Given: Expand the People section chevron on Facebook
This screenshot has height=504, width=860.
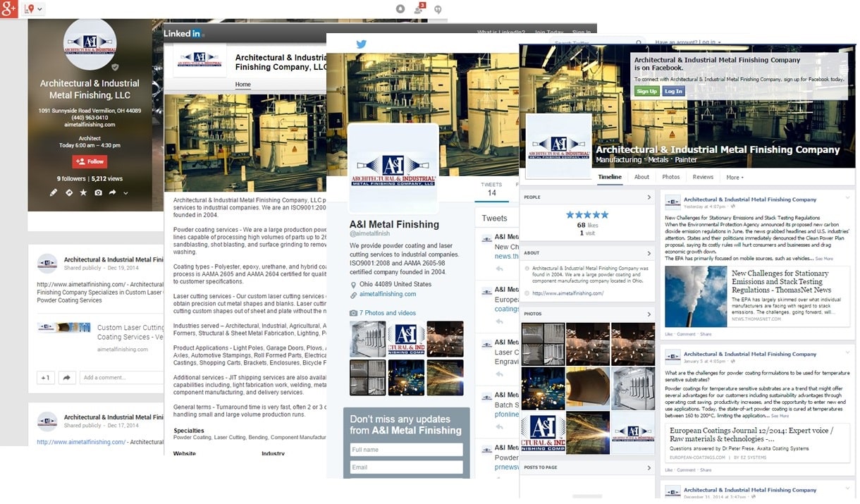Looking at the screenshot, I should tap(649, 197).
